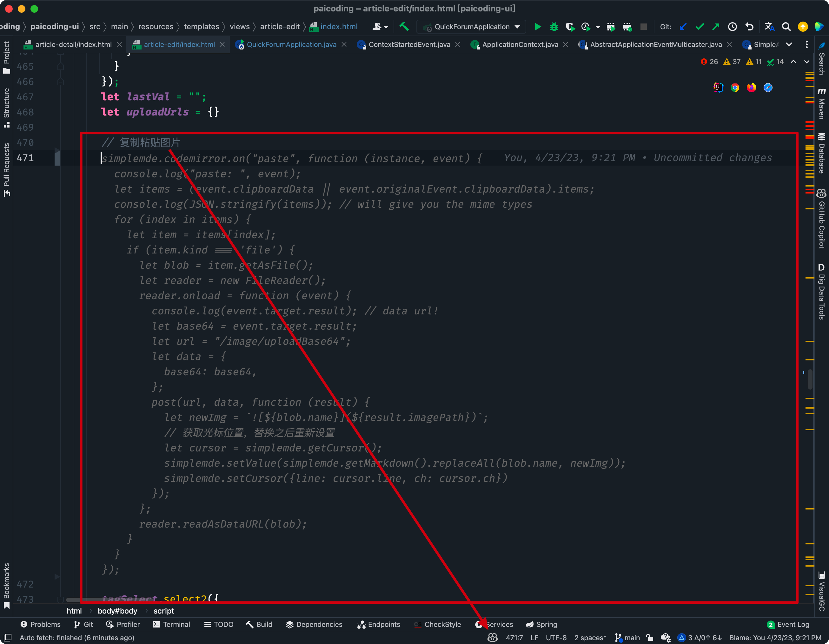Roll back changes with the undo arrow
This screenshot has height=644, width=829.
[749, 27]
